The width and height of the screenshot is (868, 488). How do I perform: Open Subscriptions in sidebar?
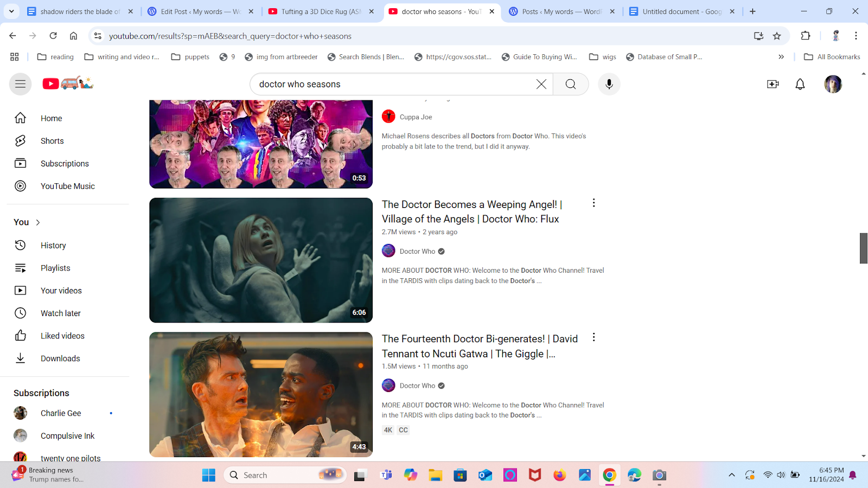point(68,164)
